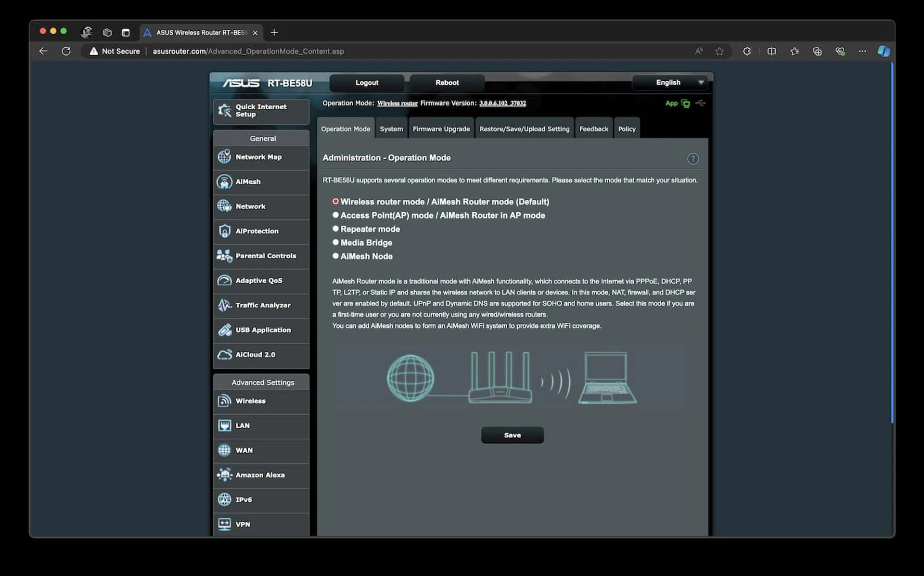
Task: Open IPv6 settings icon
Action: [224, 499]
